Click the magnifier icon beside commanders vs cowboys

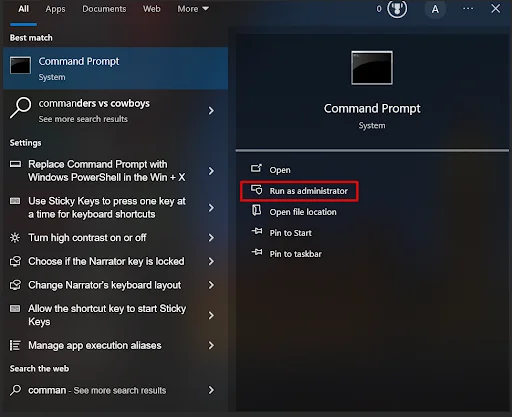tap(21, 108)
